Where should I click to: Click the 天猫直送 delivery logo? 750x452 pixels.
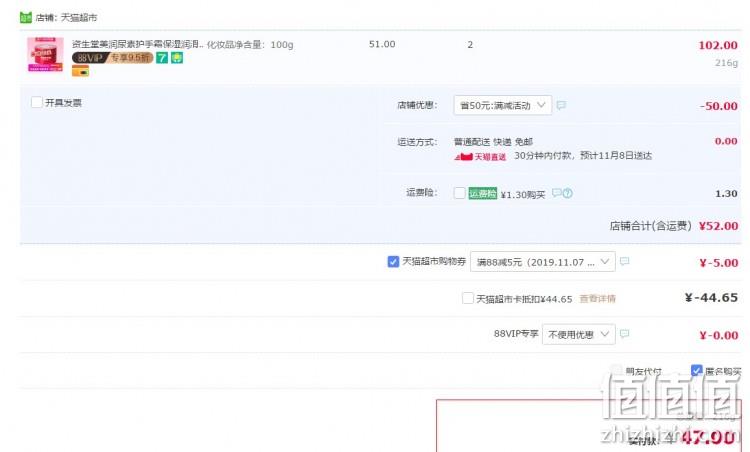click(480, 156)
